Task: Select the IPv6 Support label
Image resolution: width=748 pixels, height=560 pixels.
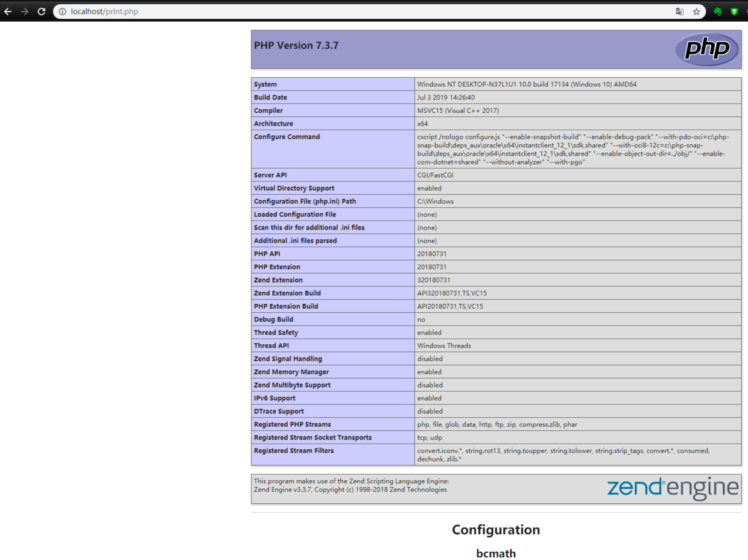Action: coord(274,398)
